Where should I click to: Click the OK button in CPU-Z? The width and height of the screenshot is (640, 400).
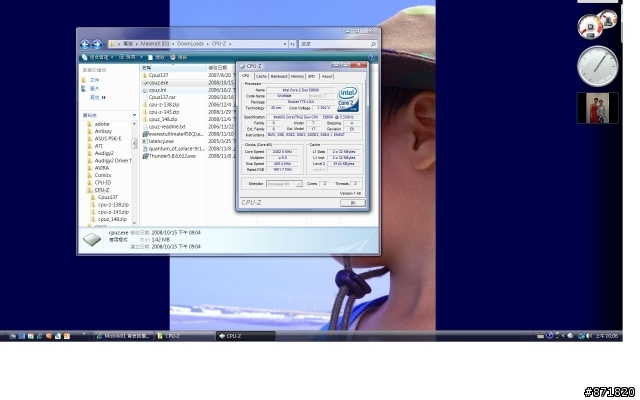[353, 203]
